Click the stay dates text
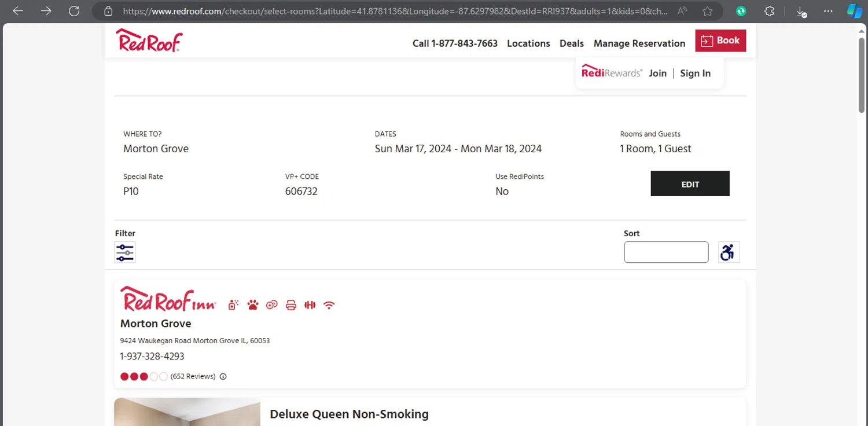 click(458, 149)
